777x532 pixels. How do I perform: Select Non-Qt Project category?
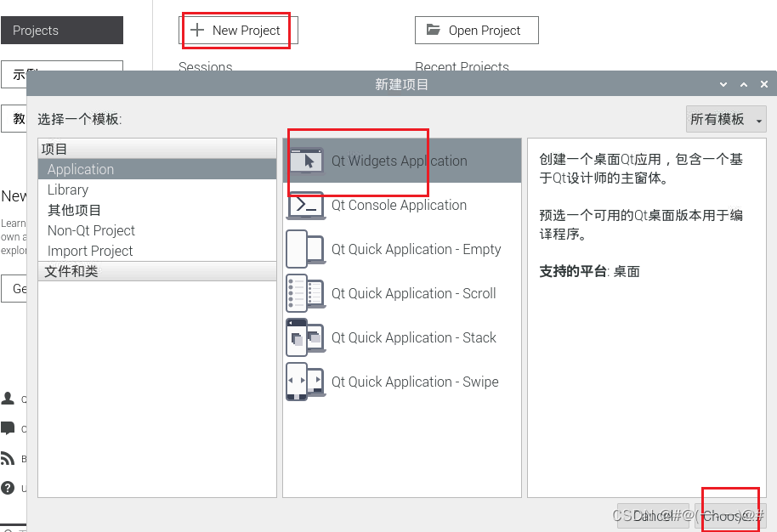(x=157, y=230)
